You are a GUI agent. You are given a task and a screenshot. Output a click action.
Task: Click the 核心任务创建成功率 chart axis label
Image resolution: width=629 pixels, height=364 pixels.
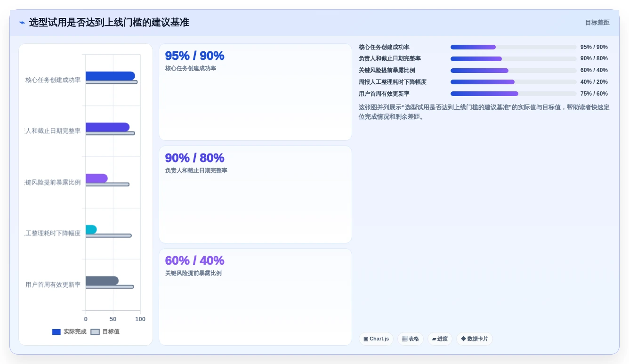[x=53, y=80]
